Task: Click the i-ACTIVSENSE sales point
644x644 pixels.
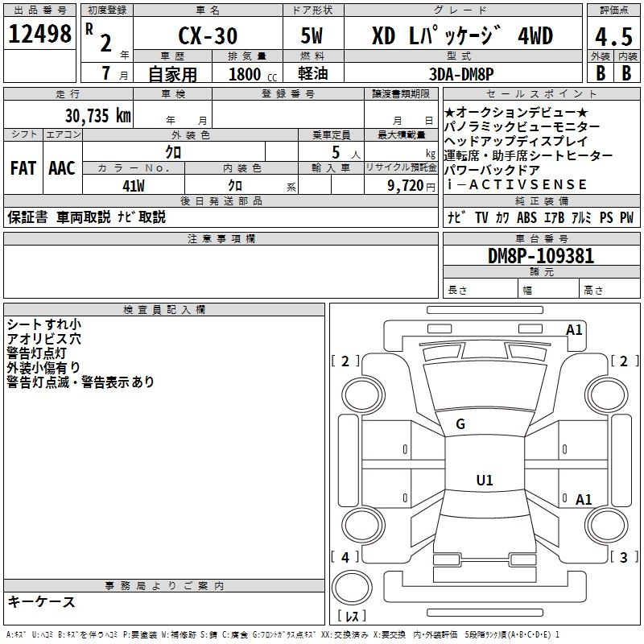Action: [x=516, y=185]
